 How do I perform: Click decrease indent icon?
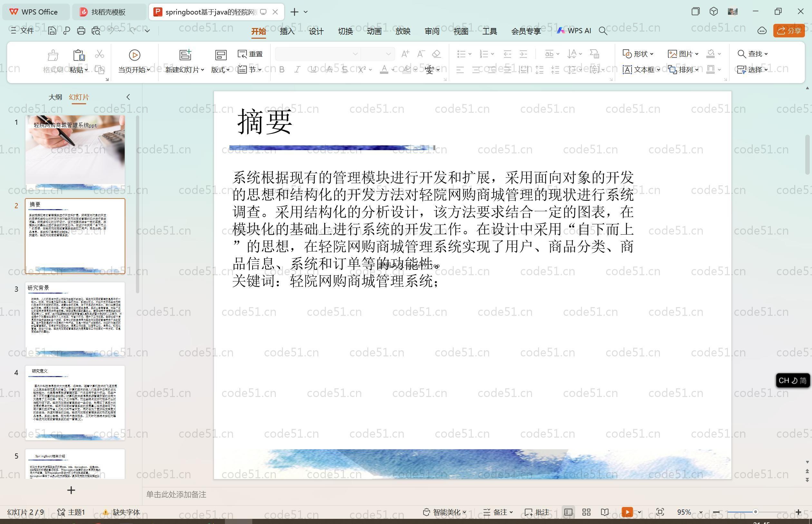(x=507, y=54)
